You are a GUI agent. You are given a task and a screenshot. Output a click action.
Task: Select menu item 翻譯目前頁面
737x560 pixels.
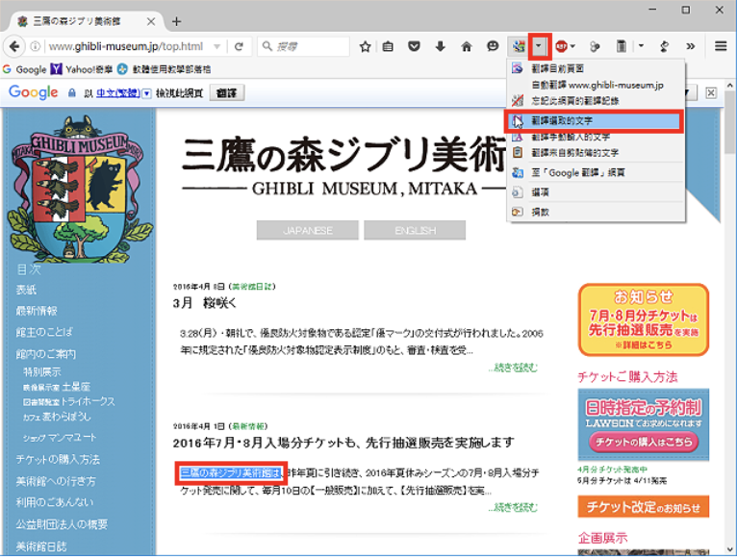click(x=596, y=68)
